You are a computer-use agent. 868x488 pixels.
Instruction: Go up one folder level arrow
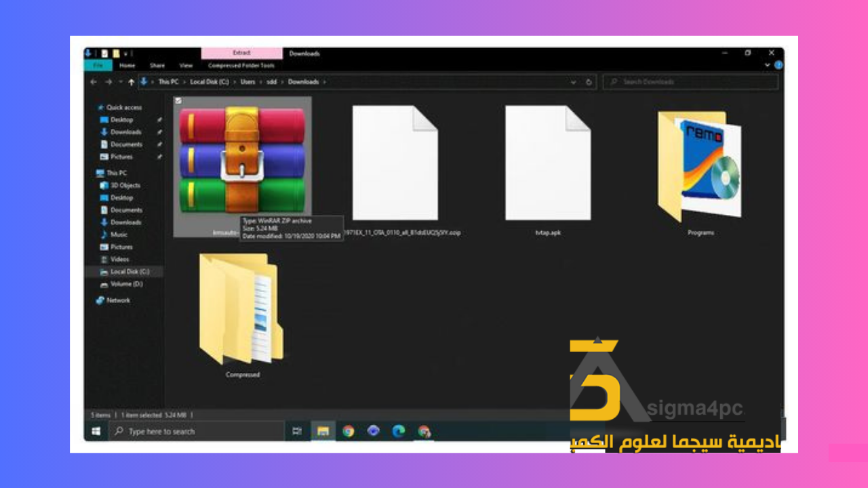click(x=132, y=82)
